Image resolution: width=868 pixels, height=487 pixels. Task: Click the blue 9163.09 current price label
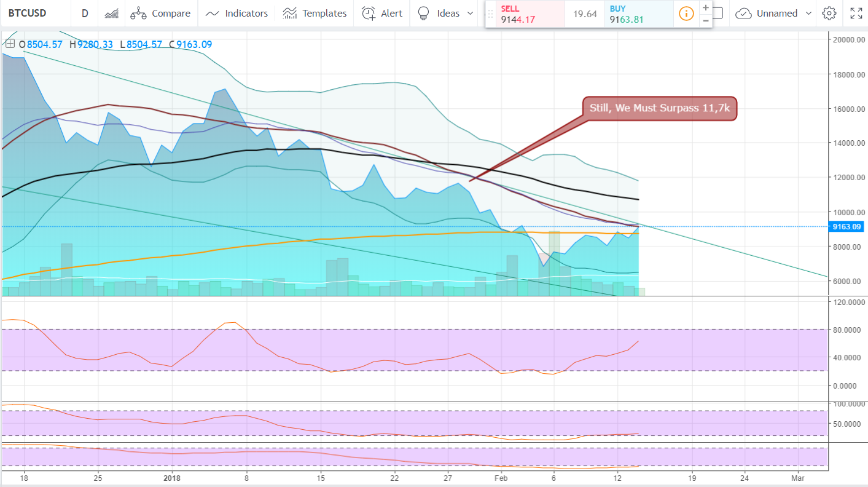pos(846,227)
